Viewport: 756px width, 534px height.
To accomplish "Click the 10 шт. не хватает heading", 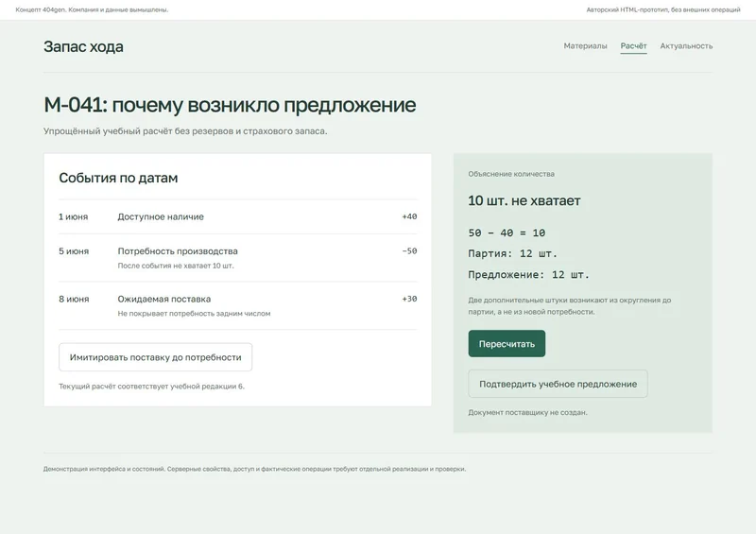I will [524, 200].
